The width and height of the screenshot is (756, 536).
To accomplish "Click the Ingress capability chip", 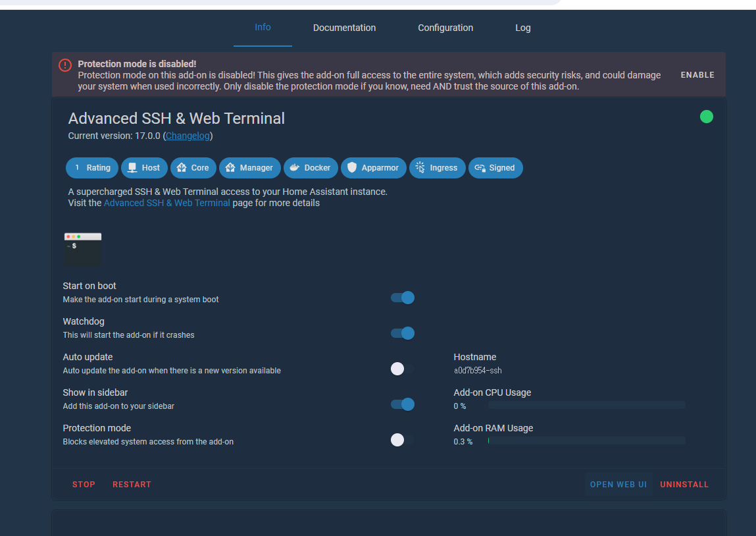I will (x=438, y=168).
